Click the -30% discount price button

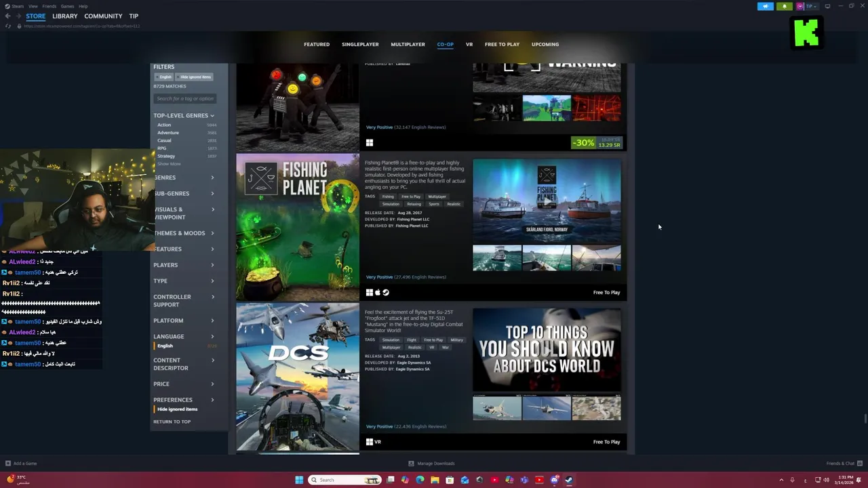[x=597, y=143]
